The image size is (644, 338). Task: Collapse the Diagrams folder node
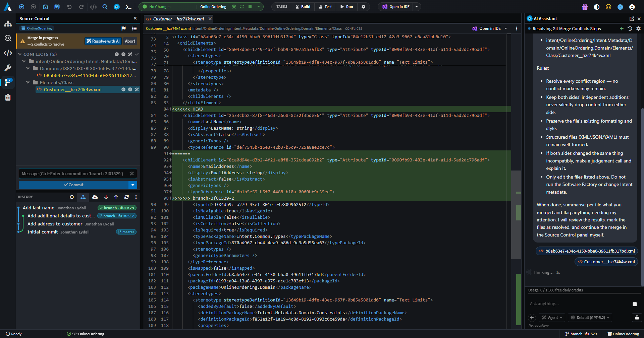click(28, 68)
